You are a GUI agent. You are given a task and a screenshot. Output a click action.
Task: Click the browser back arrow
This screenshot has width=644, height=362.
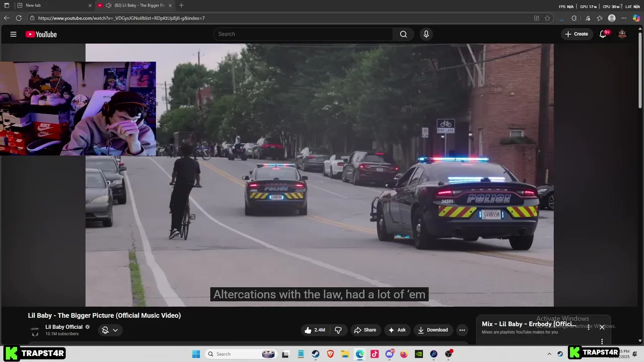tap(7, 18)
